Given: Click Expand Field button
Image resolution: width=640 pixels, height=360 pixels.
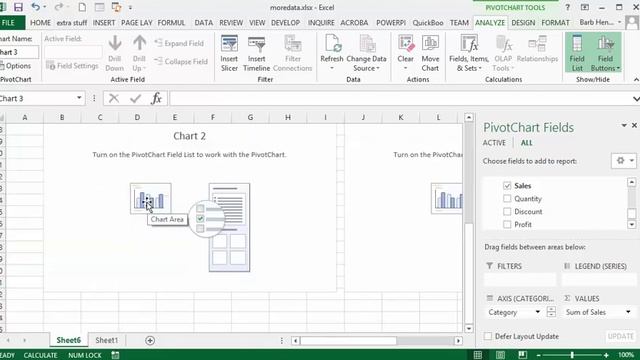Looking at the screenshot, I should (179, 43).
